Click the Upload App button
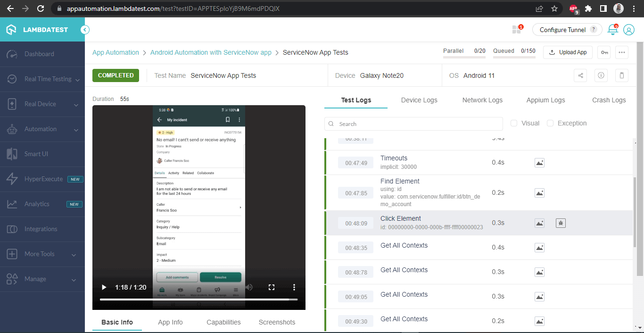The image size is (644, 333). [568, 52]
